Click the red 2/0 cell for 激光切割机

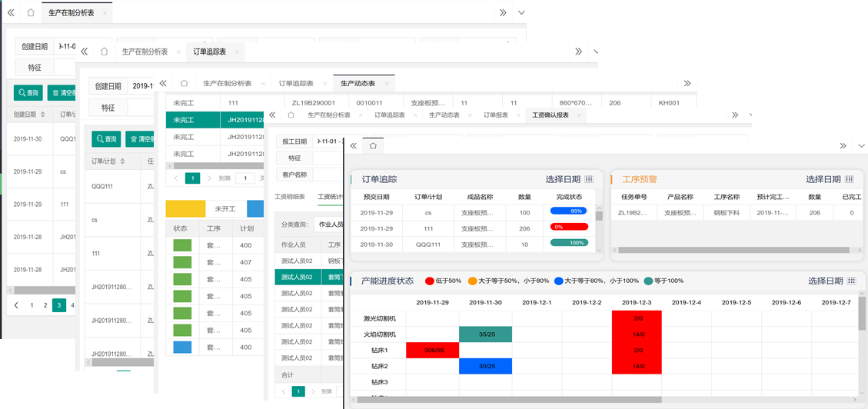pos(637,318)
